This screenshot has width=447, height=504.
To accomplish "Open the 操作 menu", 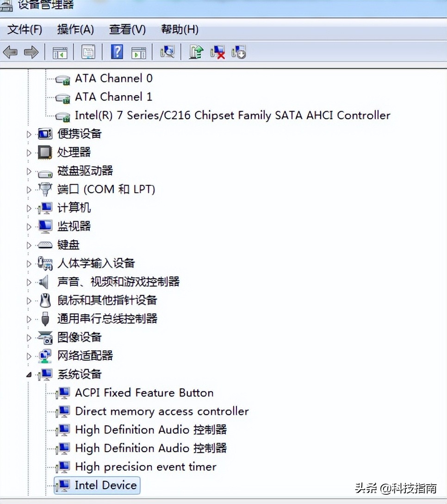I will pyautogui.click(x=75, y=29).
